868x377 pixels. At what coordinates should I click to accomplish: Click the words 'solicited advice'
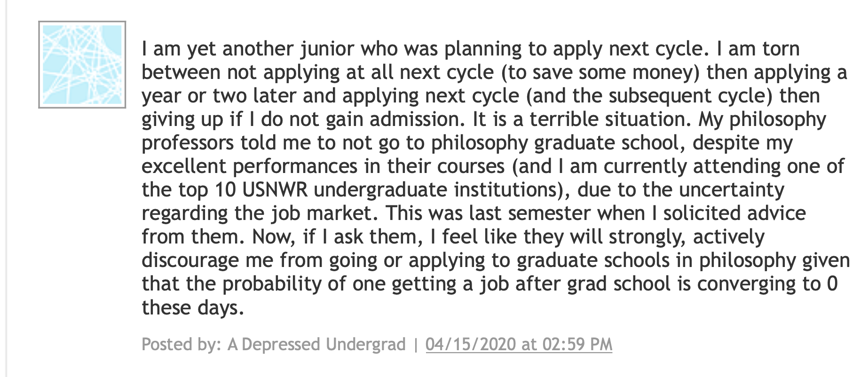pos(734,213)
